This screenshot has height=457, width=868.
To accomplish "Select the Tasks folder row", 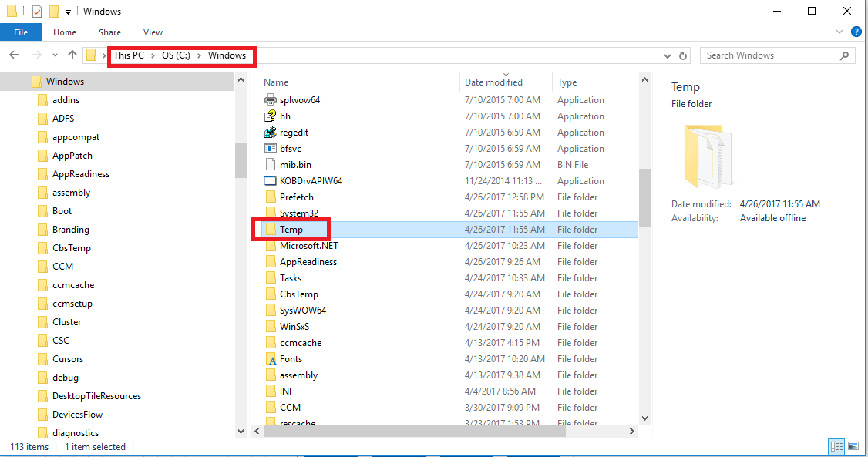I will pyautogui.click(x=449, y=277).
